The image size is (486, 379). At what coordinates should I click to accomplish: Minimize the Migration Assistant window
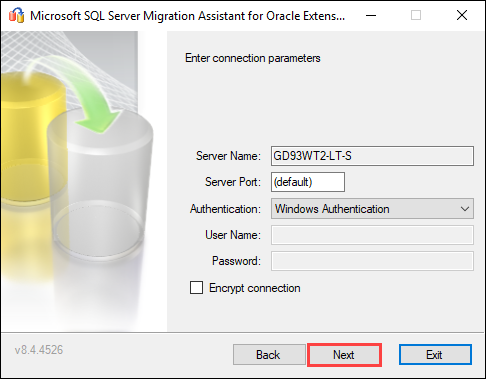[x=371, y=15]
